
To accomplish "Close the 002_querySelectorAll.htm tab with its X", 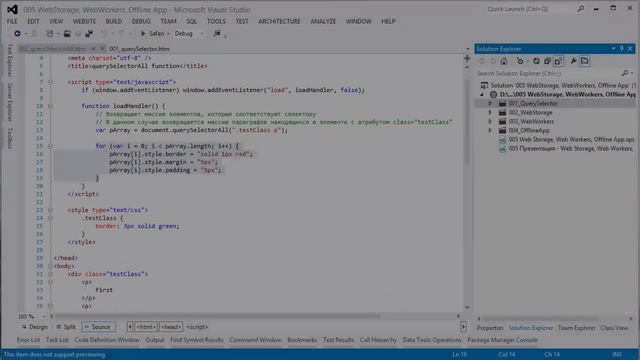I will pyautogui.click(x=102, y=49).
